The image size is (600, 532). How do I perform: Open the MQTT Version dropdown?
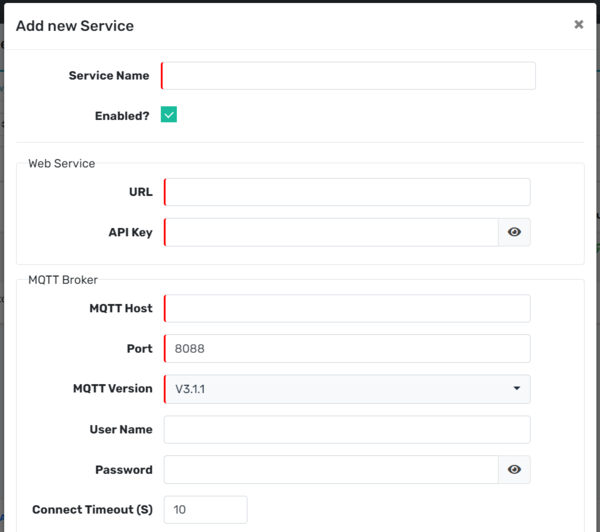point(346,389)
